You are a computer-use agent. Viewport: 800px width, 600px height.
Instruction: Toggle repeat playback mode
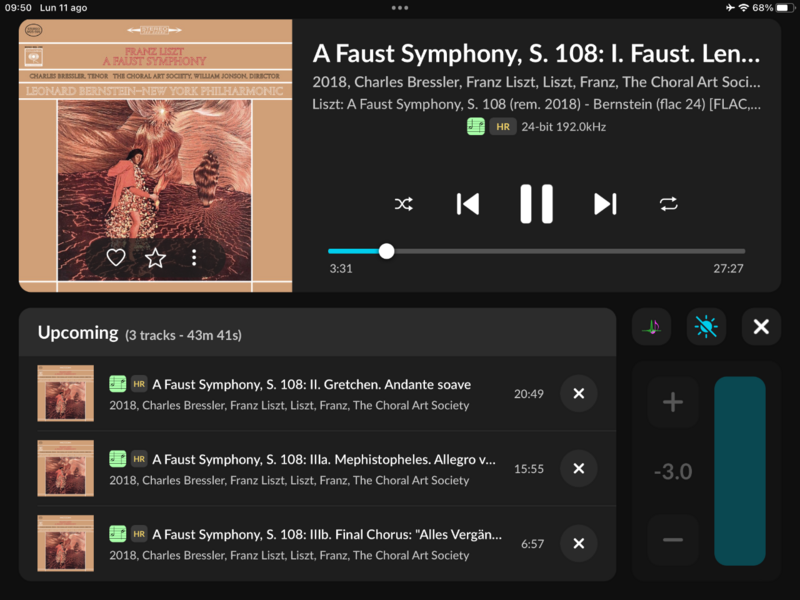click(x=669, y=204)
